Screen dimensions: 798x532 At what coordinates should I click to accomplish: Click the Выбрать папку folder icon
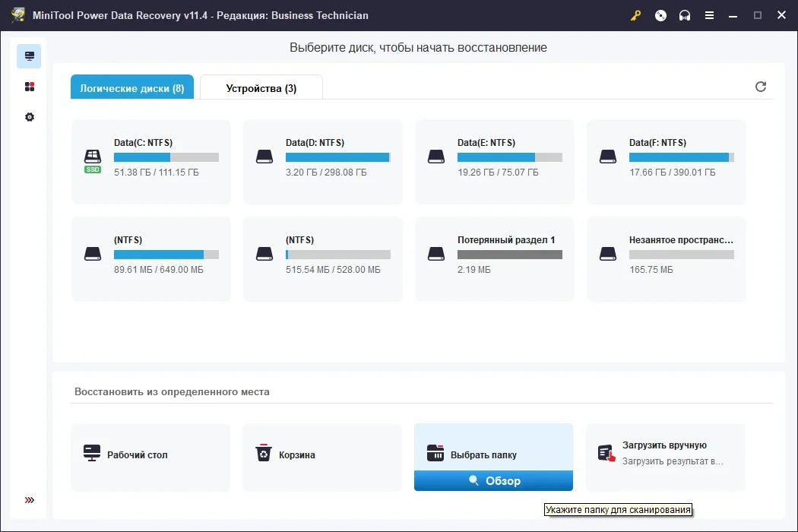click(435, 453)
